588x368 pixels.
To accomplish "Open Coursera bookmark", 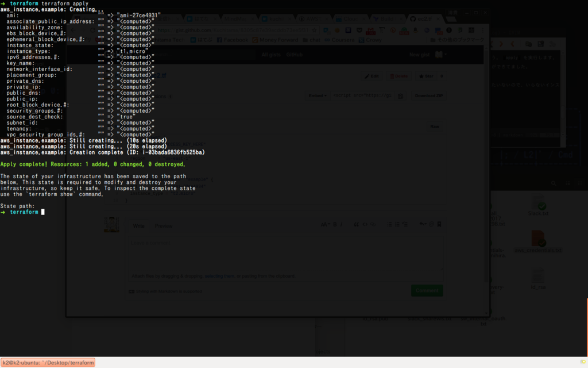I will [339, 40].
